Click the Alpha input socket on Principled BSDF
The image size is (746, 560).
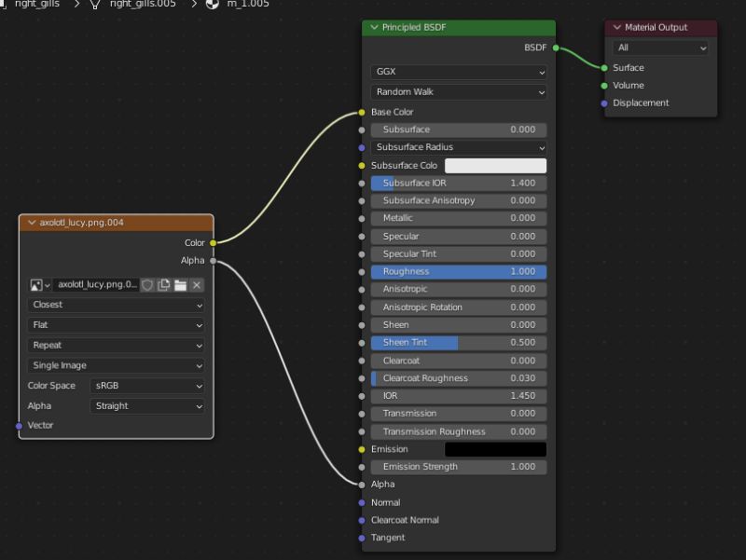click(x=362, y=485)
